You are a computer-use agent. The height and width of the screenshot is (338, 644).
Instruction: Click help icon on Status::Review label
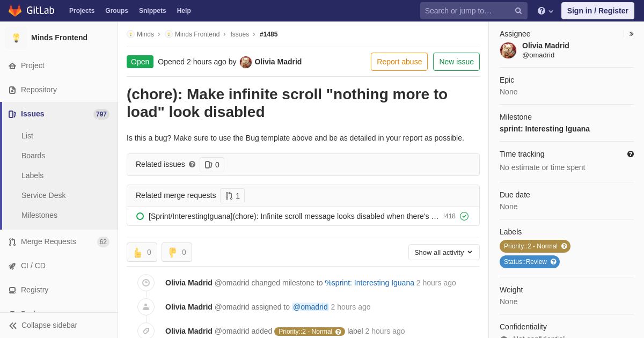point(553,262)
